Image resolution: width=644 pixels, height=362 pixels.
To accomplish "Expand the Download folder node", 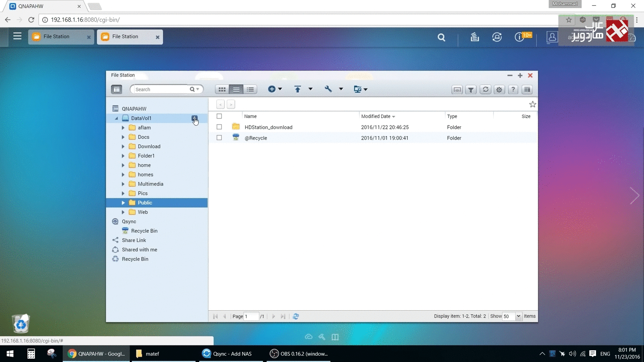I will [123, 147].
